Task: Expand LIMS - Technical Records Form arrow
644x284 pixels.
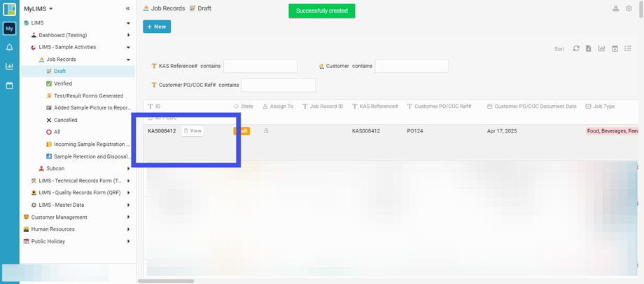Action: 129,181
